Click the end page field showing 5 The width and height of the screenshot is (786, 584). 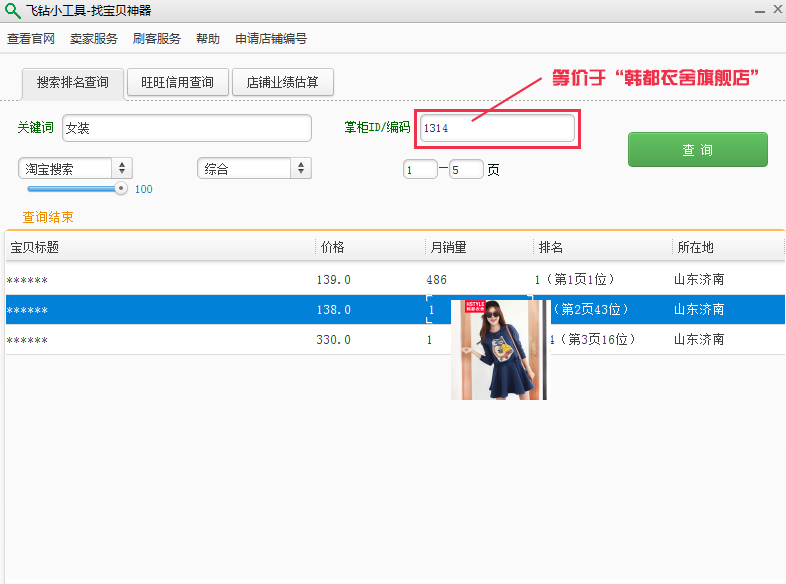[x=466, y=169]
